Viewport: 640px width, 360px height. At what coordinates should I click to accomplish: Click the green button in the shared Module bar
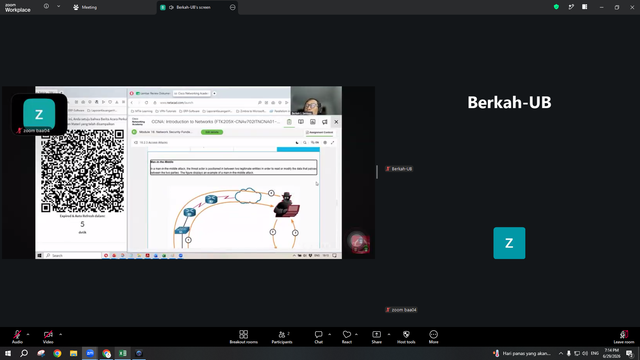click(212, 132)
